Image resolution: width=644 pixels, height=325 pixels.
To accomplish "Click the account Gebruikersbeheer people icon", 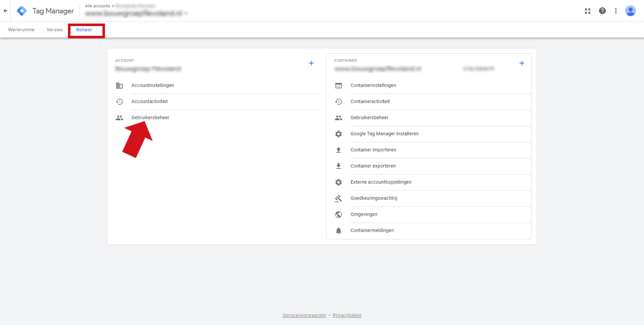I will 119,118.
